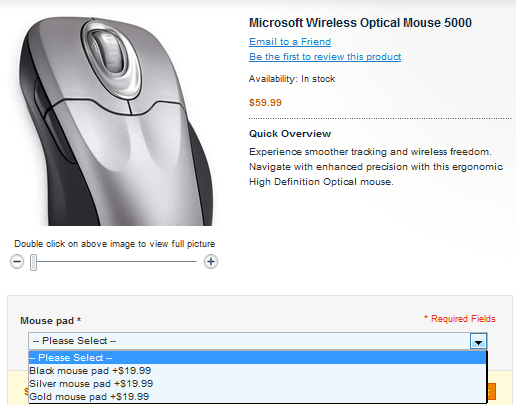Click the Mouse pad field label
This screenshot has width=516, height=405.
[x=51, y=321]
